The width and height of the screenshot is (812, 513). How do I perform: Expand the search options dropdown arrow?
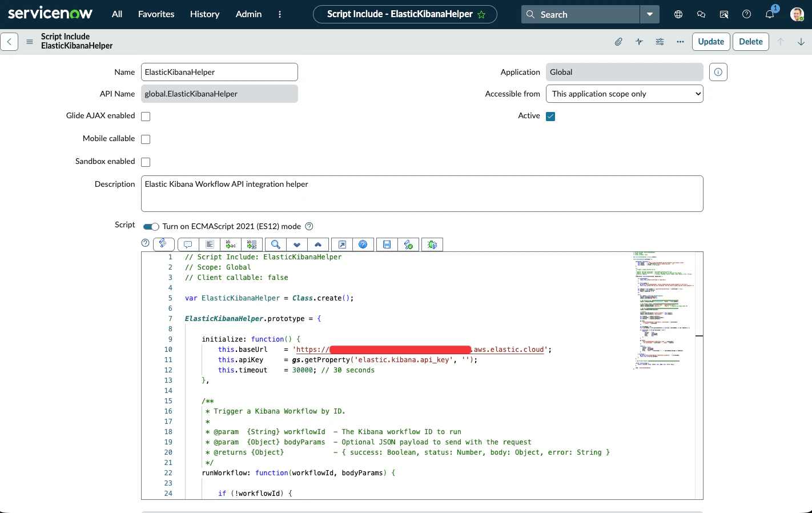tap(650, 14)
